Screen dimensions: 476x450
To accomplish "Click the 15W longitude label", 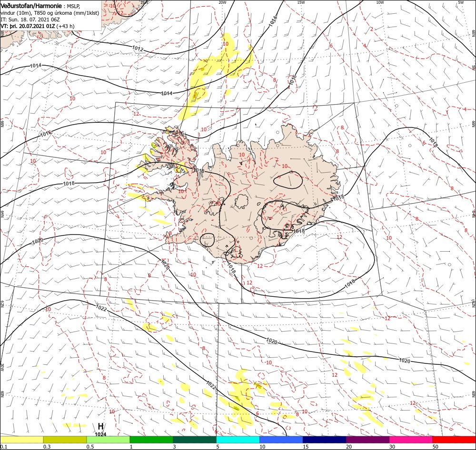I will 301,2.
